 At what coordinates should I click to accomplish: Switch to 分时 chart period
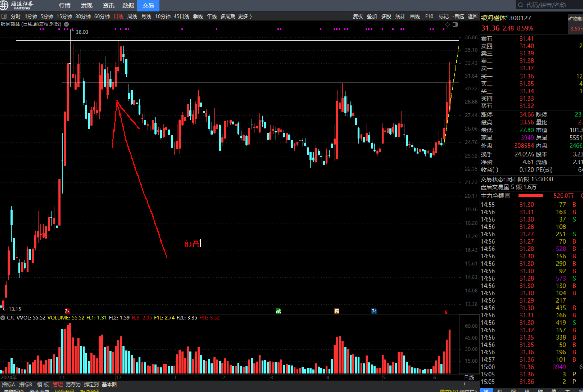click(x=16, y=16)
